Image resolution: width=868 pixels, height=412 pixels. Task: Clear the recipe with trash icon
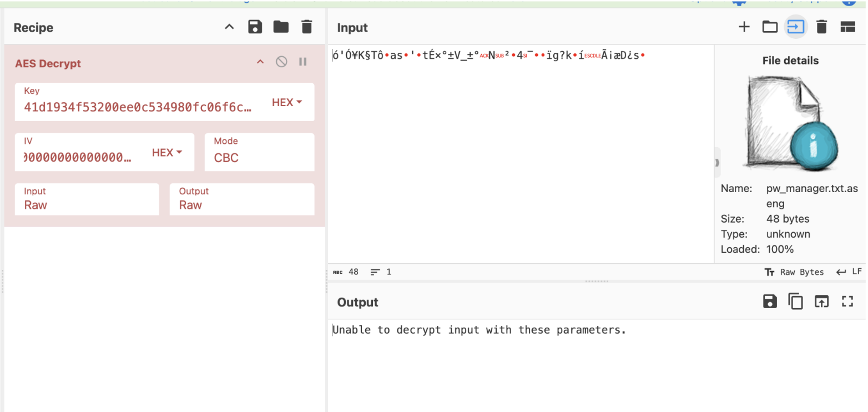pos(307,27)
